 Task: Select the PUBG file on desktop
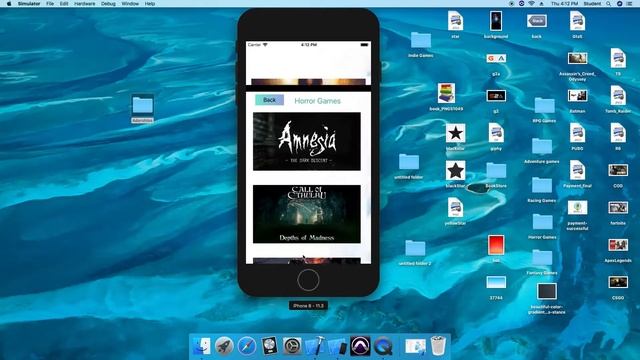coord(577,133)
